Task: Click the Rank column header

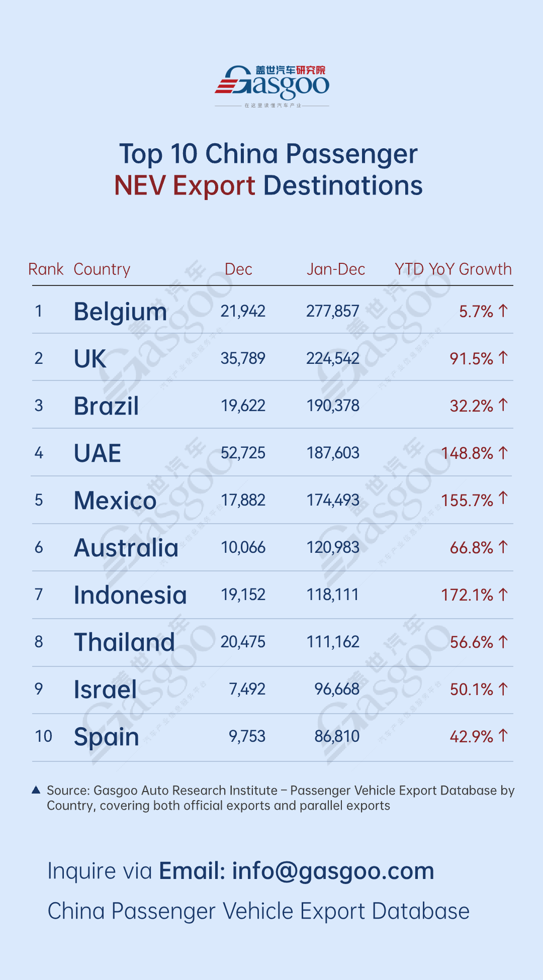Action: tap(46, 269)
